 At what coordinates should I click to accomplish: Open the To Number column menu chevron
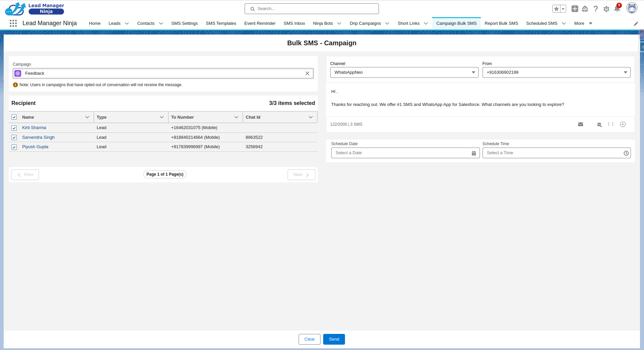pyautogui.click(x=236, y=117)
